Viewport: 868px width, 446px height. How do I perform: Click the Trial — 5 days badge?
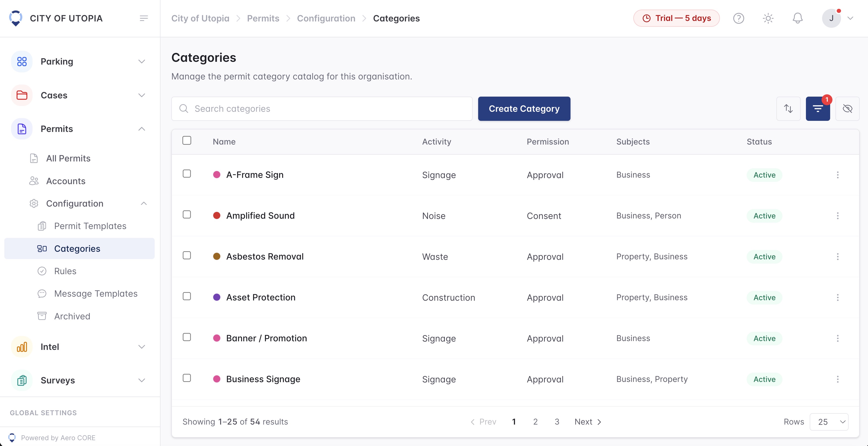(676, 18)
